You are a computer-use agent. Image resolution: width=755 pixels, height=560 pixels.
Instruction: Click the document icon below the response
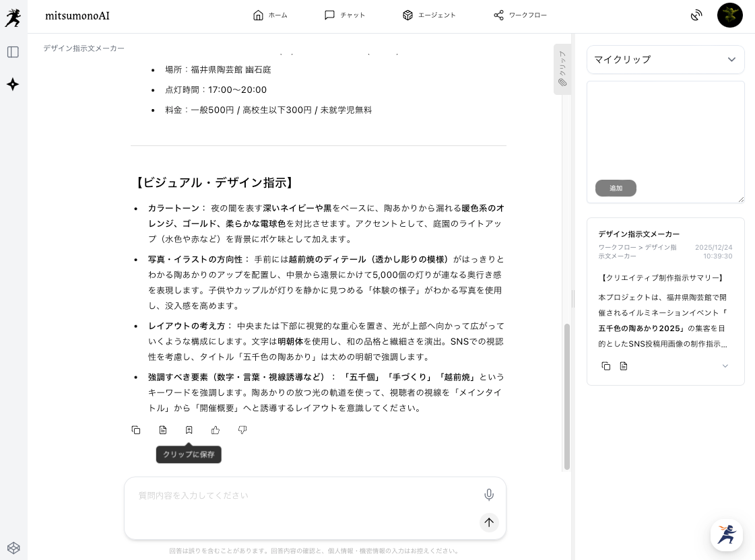(163, 430)
